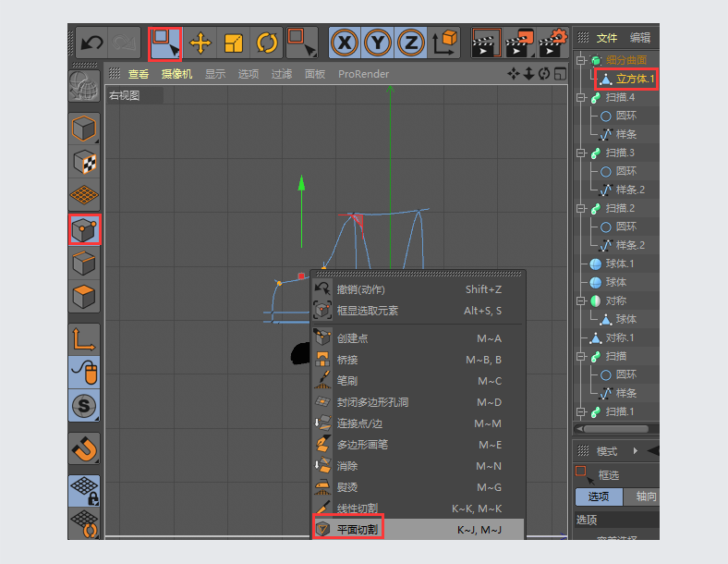The image size is (728, 564).
Task: Open the 编辑 menu in object manager
Action: (x=640, y=38)
